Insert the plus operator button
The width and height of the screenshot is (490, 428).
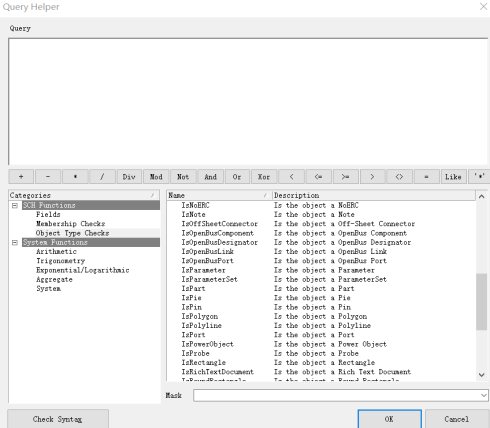coord(21,177)
